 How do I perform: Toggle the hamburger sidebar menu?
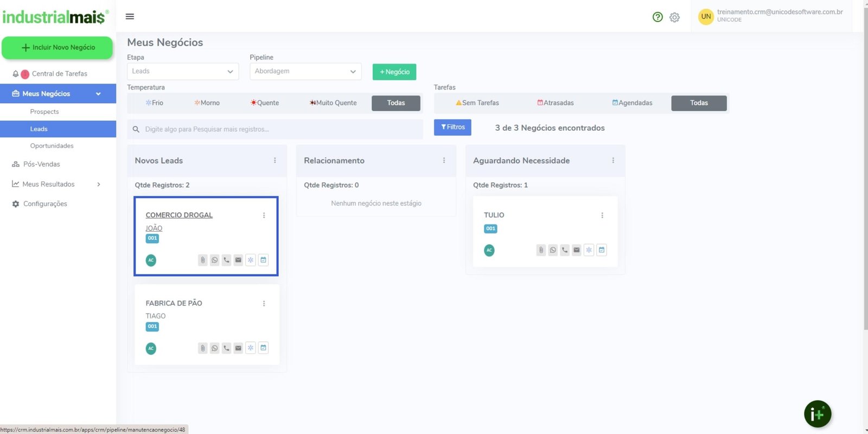(130, 16)
